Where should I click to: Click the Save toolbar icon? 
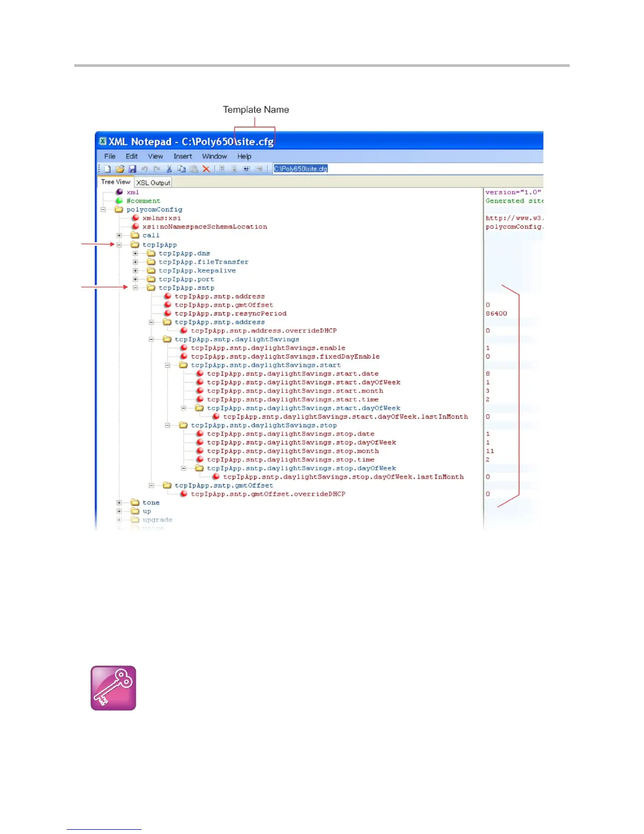pyautogui.click(x=132, y=169)
